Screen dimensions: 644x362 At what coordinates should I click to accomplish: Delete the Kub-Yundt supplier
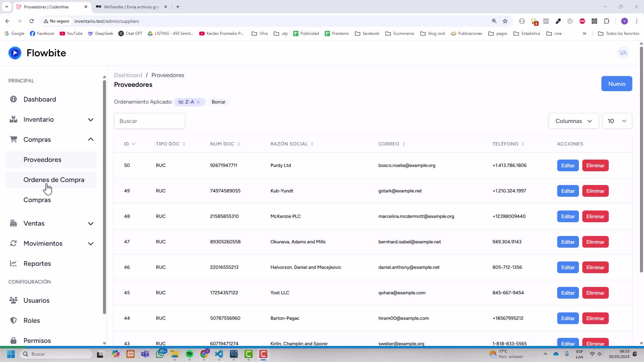[595, 191]
